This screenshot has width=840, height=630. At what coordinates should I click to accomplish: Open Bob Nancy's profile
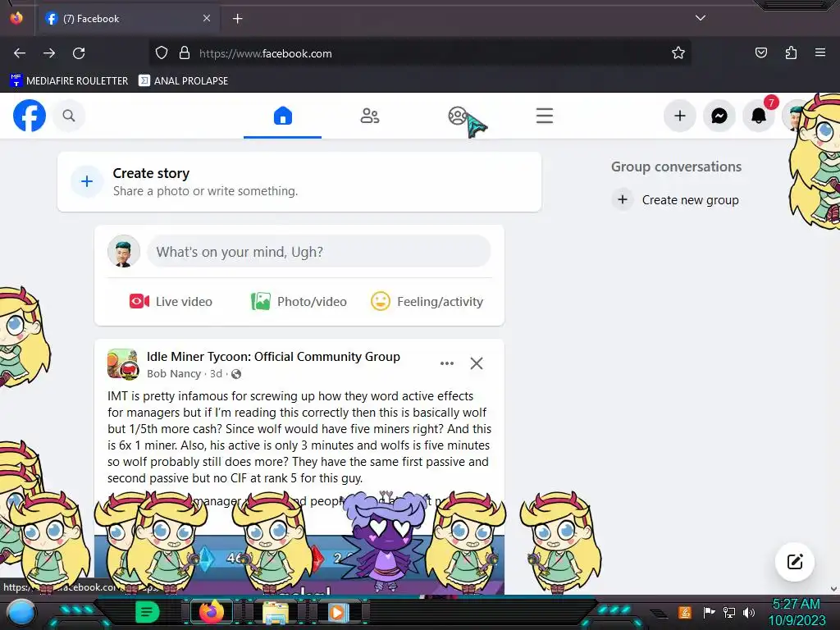(x=174, y=374)
